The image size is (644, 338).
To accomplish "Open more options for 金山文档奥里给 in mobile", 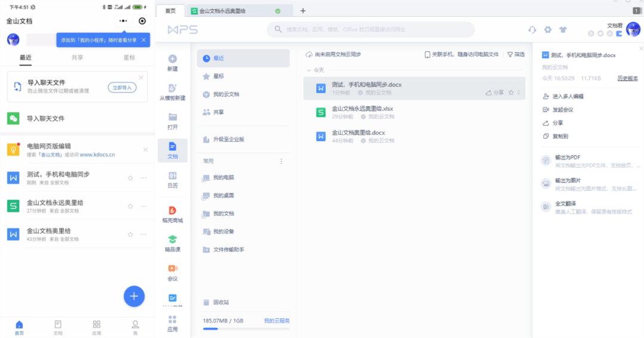I will pyautogui.click(x=143, y=234).
